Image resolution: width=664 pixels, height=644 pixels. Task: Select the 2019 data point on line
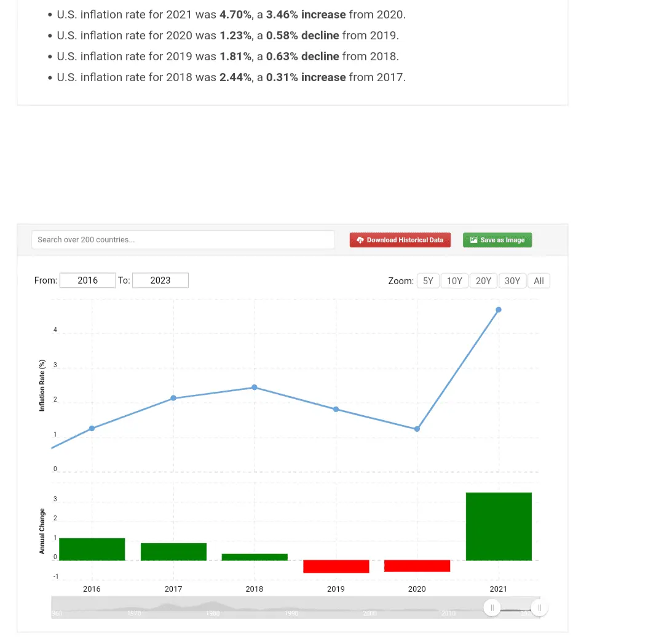tap(336, 409)
